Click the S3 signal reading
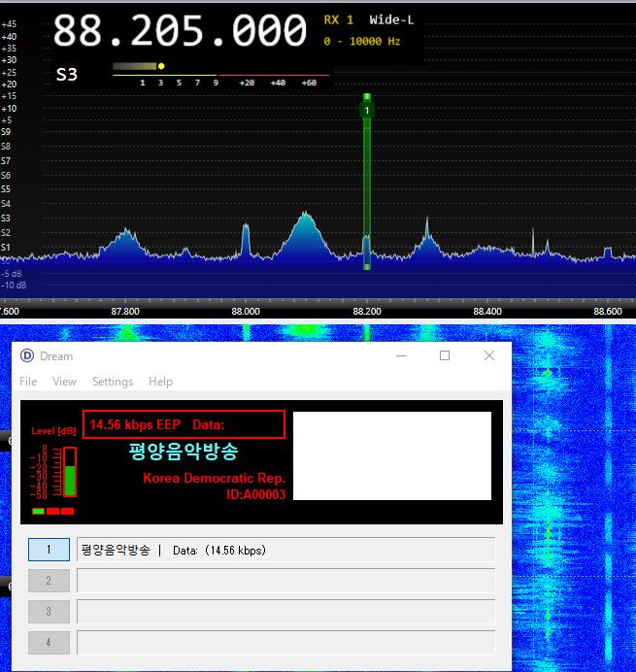This screenshot has width=636, height=672. 67,75
